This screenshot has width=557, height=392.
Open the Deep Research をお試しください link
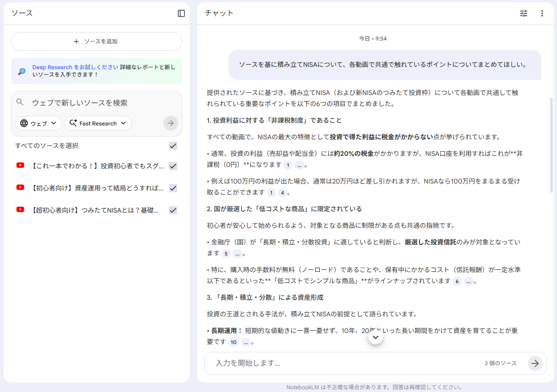[x=75, y=67]
